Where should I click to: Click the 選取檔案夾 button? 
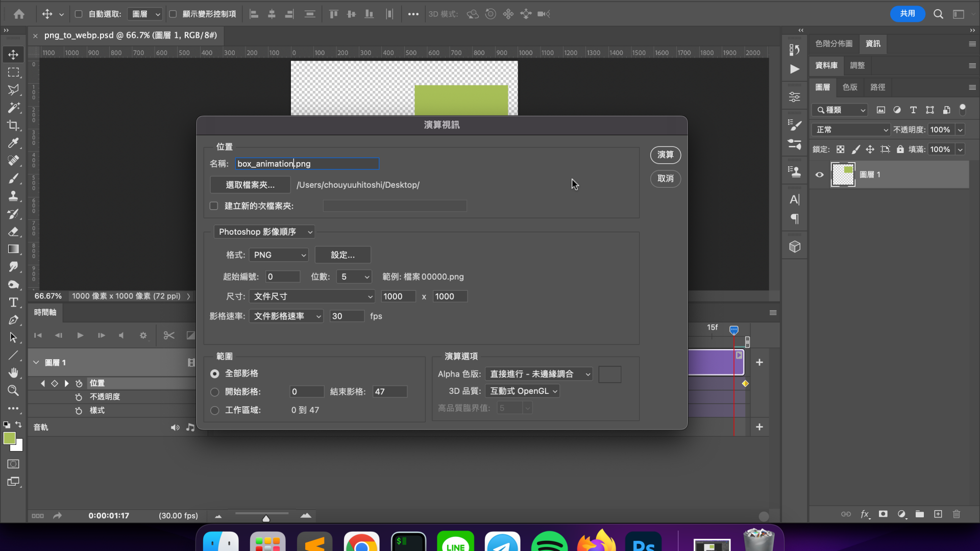pyautogui.click(x=250, y=185)
